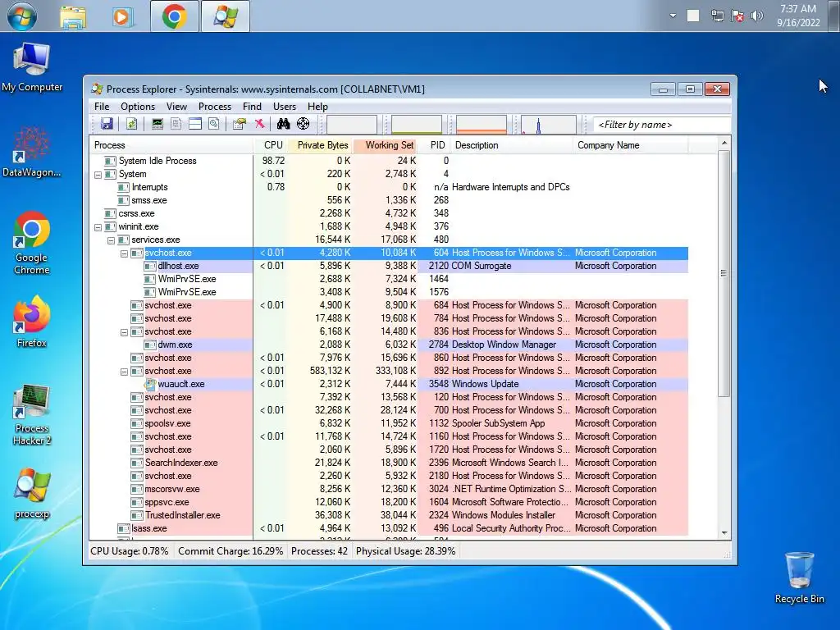Click the DLL/handle view toolbar icon

click(x=214, y=125)
